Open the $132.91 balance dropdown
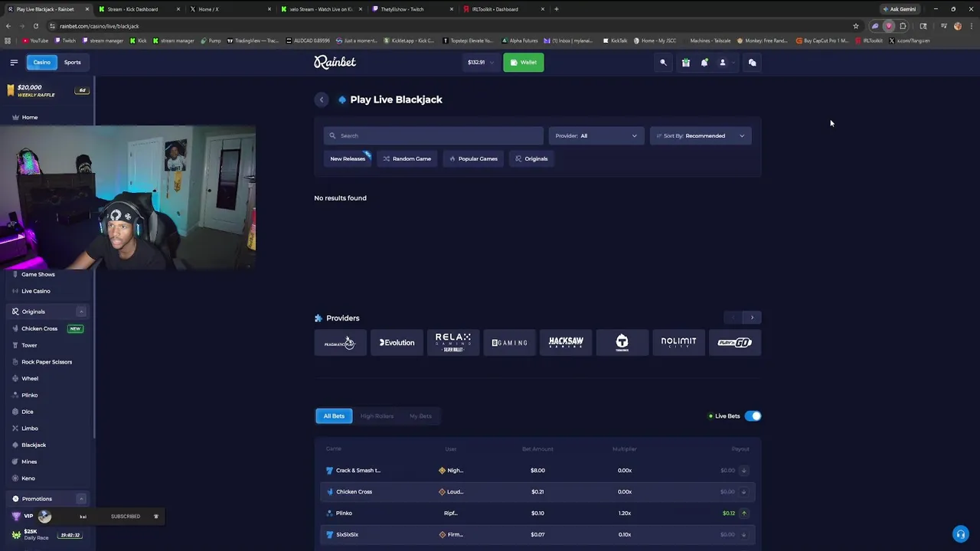Image resolution: width=980 pixels, height=551 pixels. pos(481,62)
